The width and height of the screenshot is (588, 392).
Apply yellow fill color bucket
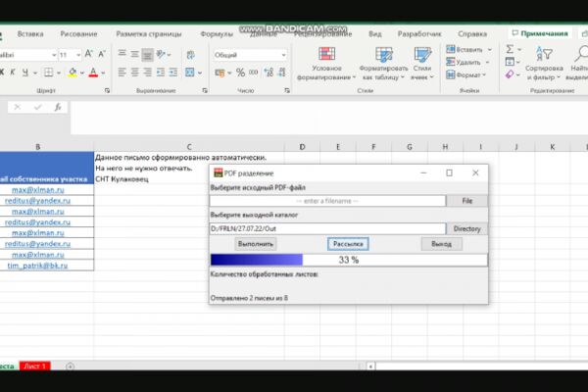tap(73, 72)
